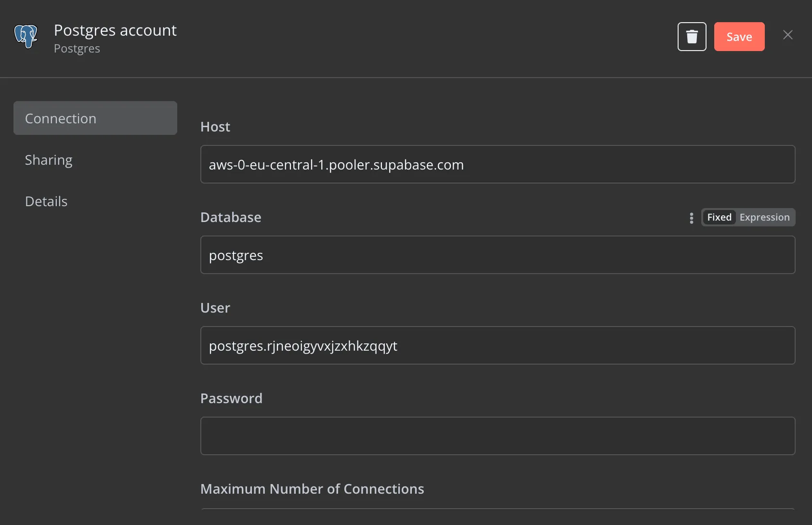This screenshot has height=525, width=812.
Task: Click into the User input field
Action: (497, 346)
